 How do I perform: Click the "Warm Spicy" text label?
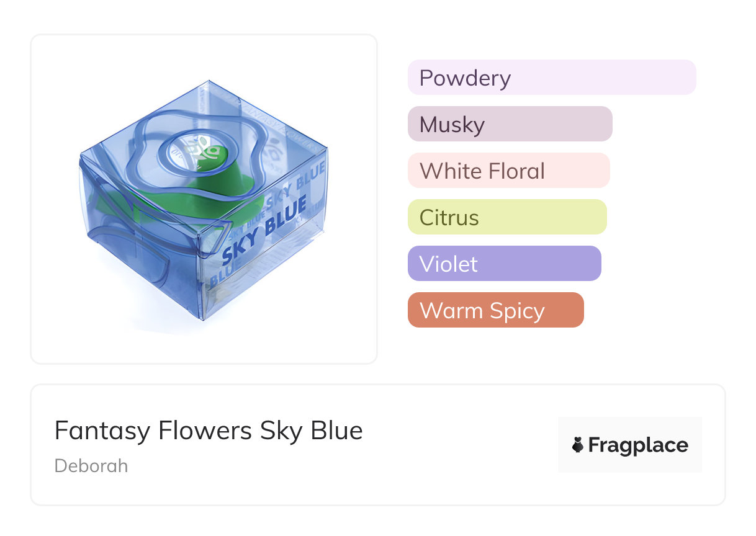click(482, 311)
